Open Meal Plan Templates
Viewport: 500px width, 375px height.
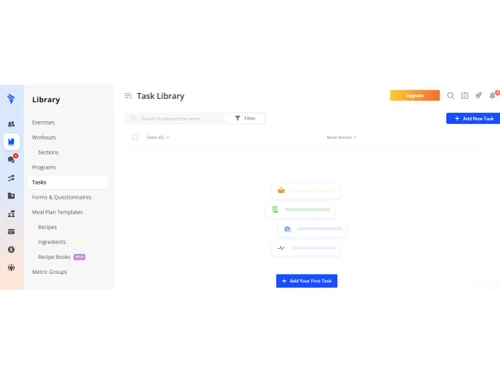tap(57, 212)
